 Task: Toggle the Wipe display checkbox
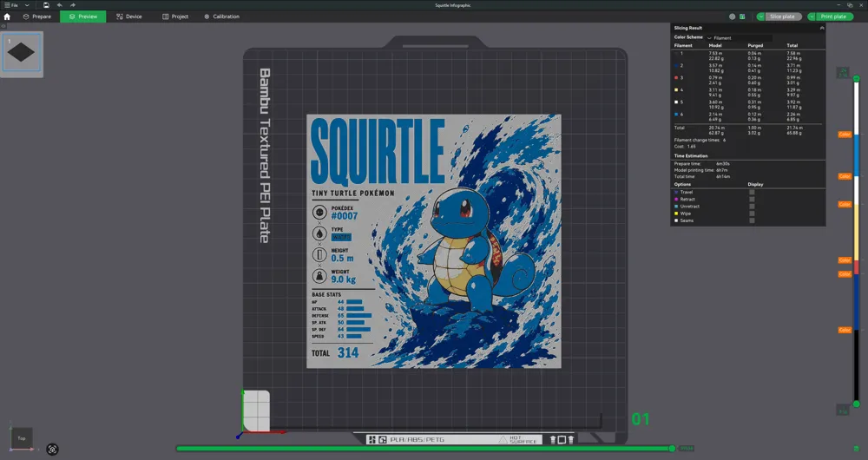(752, 214)
